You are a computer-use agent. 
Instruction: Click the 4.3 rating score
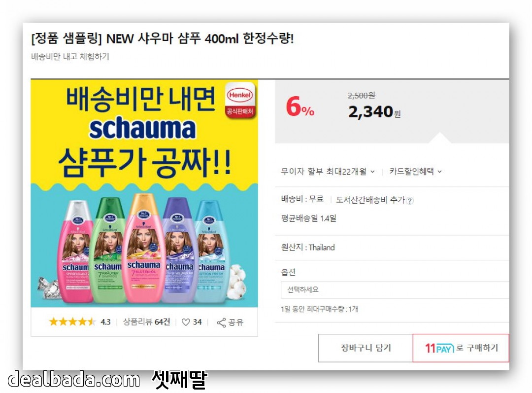(x=105, y=322)
